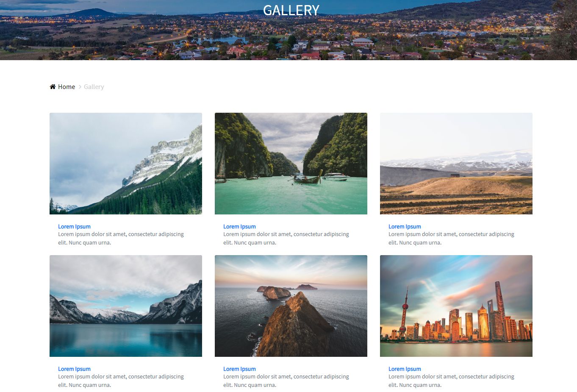Click Lorem Ipsum title under rocky island photo
Screen dimensions: 577x392
point(239,369)
